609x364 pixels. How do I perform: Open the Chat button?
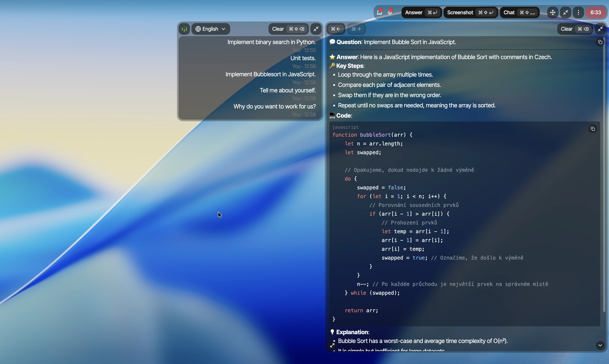(x=520, y=12)
